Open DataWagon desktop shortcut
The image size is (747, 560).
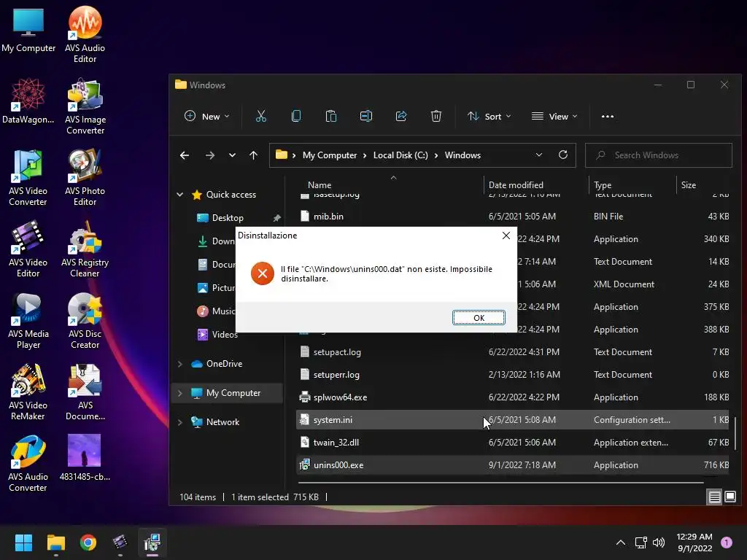tap(28, 101)
